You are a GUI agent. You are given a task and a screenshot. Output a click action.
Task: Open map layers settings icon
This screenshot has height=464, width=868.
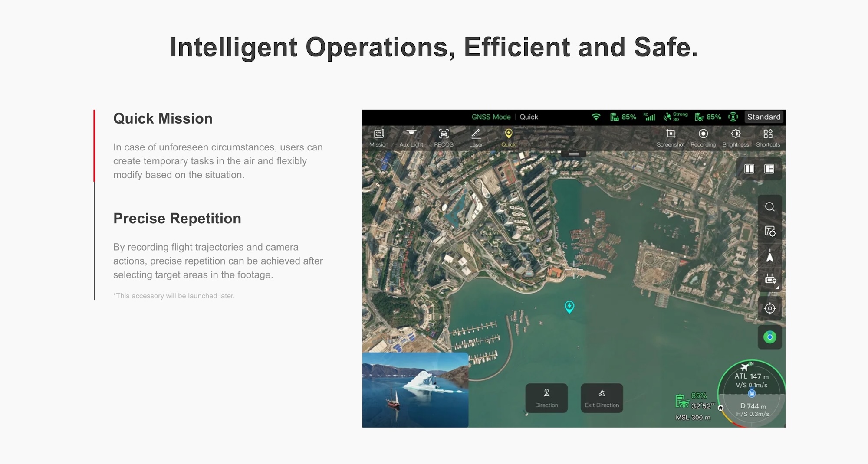769,231
